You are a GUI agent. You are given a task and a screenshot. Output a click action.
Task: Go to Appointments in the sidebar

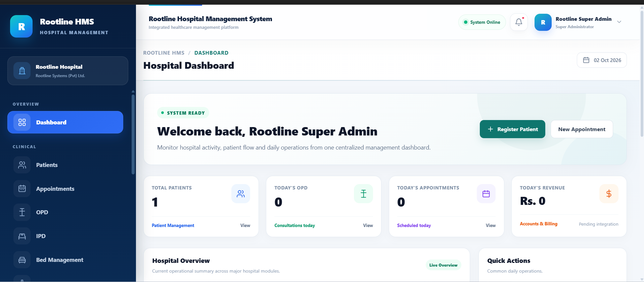point(65,189)
